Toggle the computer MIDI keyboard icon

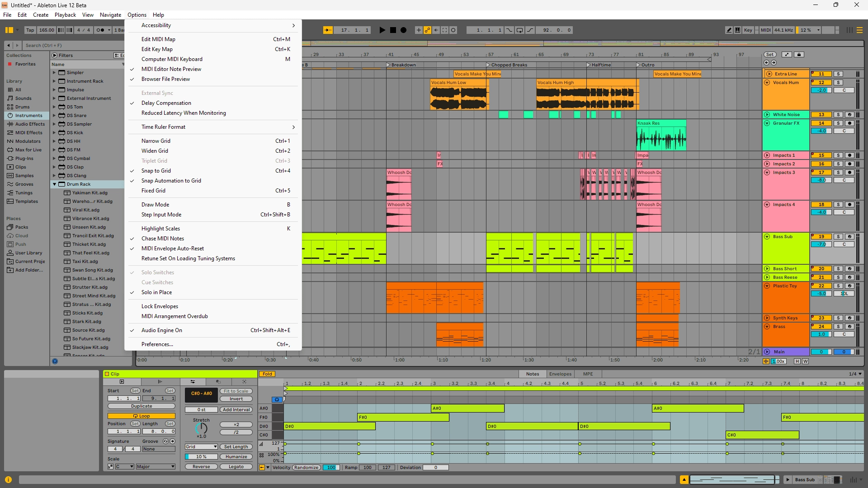tap(737, 30)
